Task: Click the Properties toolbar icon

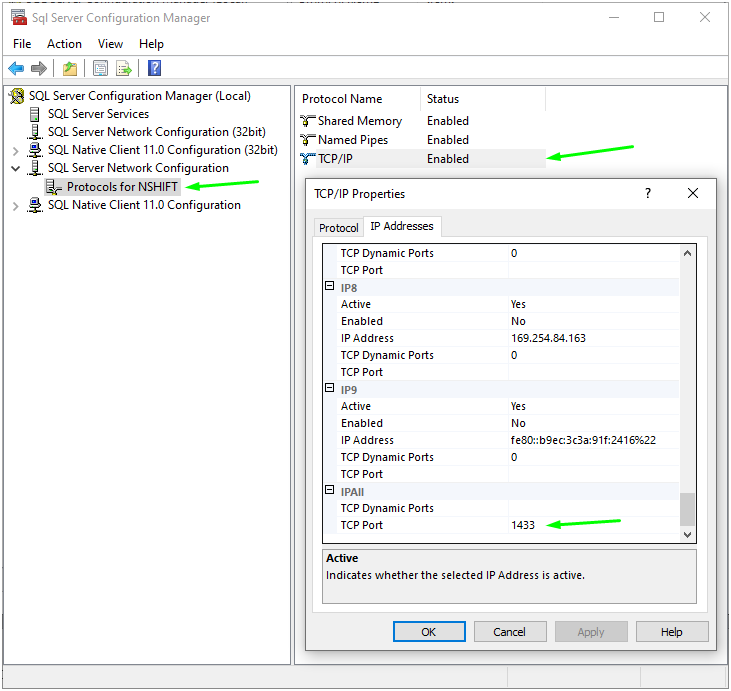Action: pos(100,68)
